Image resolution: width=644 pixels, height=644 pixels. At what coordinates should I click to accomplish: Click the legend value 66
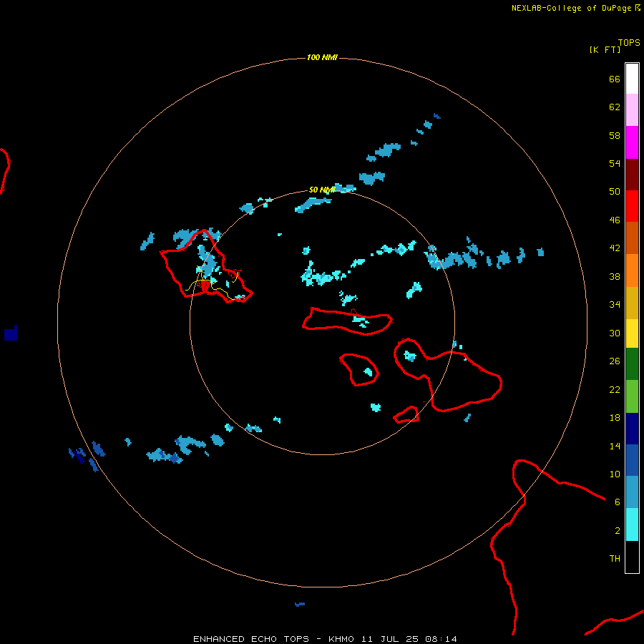click(615, 79)
